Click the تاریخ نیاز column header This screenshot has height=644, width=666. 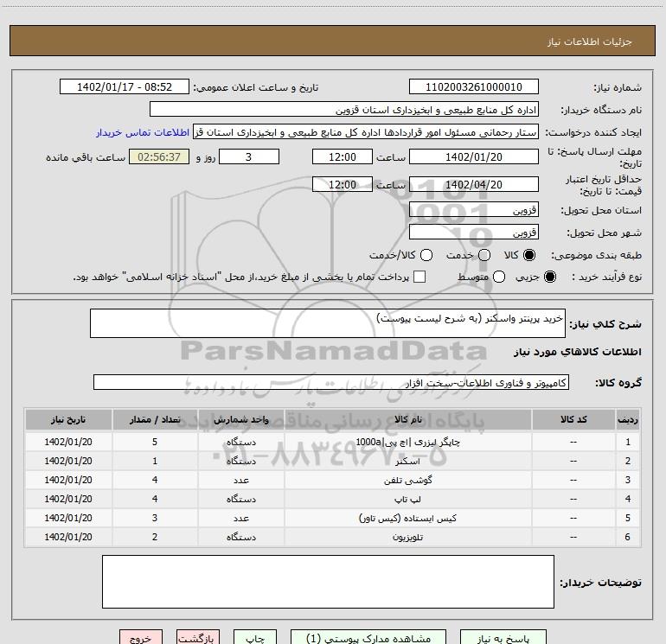click(68, 419)
